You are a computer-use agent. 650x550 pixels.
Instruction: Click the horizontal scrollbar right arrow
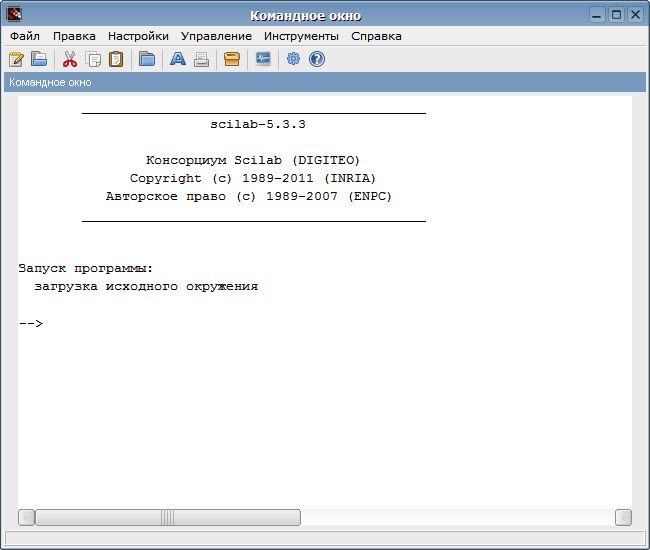623,517
